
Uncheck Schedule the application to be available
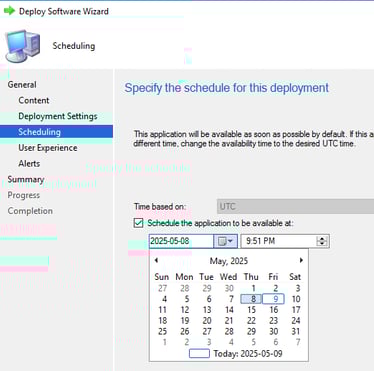click(138, 223)
